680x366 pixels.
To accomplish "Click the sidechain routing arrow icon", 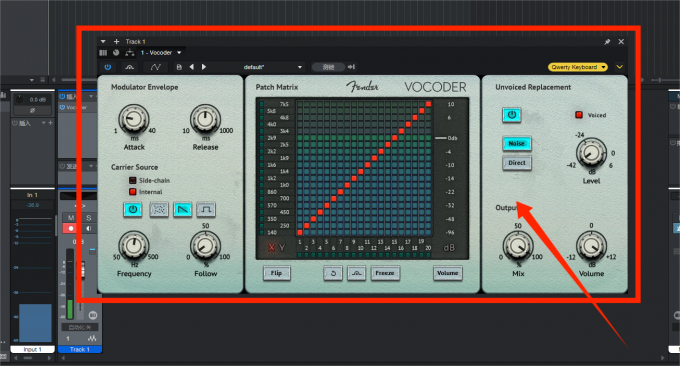I will [351, 67].
